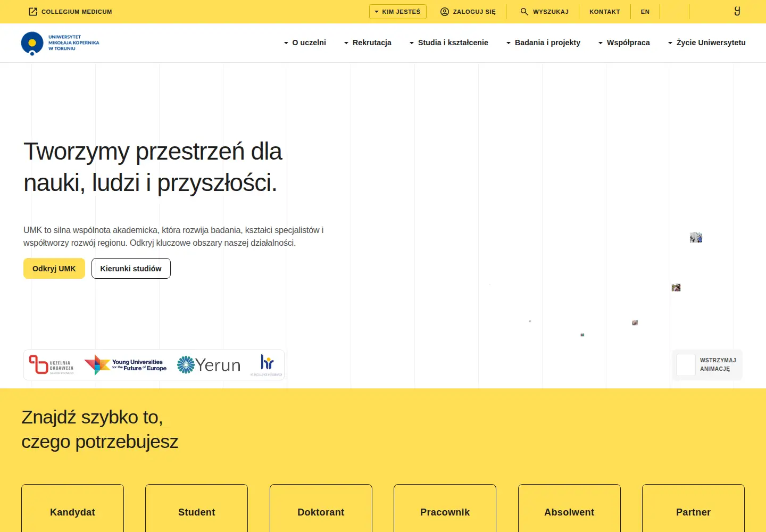
Task: Expand the Życie Uniwersytetu menu
Action: (706, 43)
